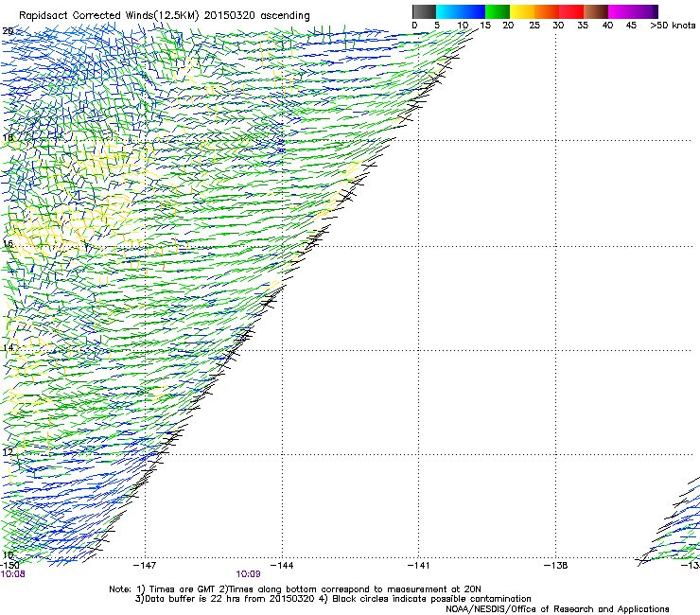The width and height of the screenshot is (700, 615).
Task: Click the latitude axis label '16'
Action: click(8, 244)
